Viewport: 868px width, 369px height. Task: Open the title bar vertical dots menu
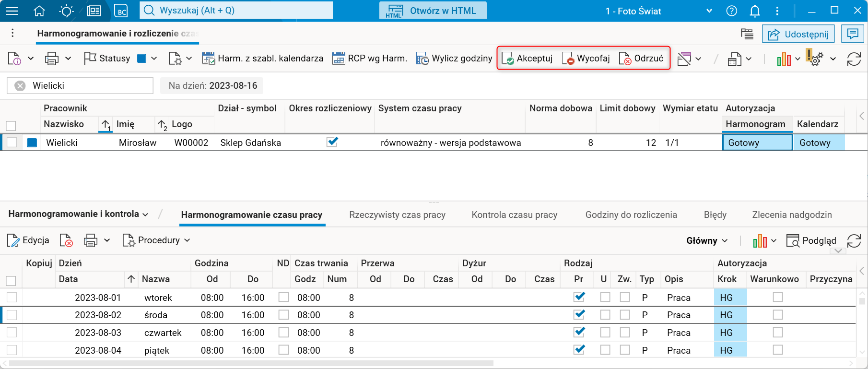(777, 11)
